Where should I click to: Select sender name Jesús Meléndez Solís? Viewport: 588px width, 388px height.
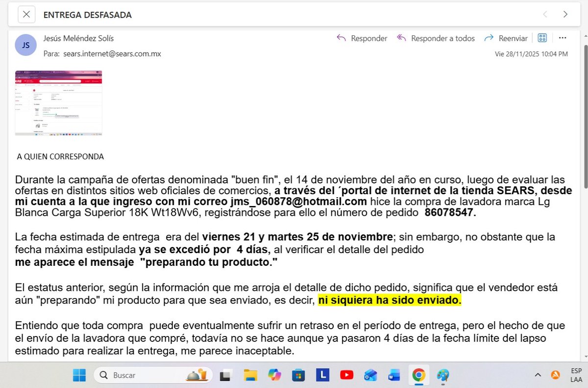coord(79,38)
